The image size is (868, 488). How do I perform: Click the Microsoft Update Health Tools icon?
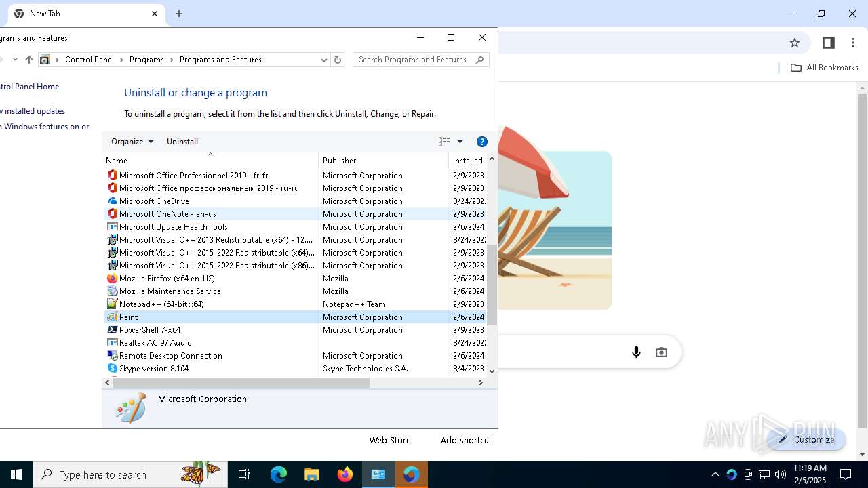coord(113,226)
